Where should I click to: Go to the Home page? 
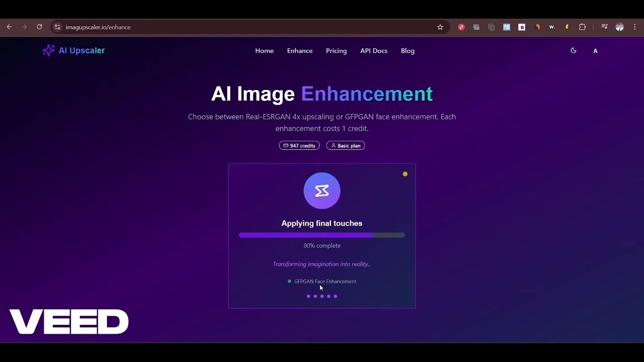264,51
